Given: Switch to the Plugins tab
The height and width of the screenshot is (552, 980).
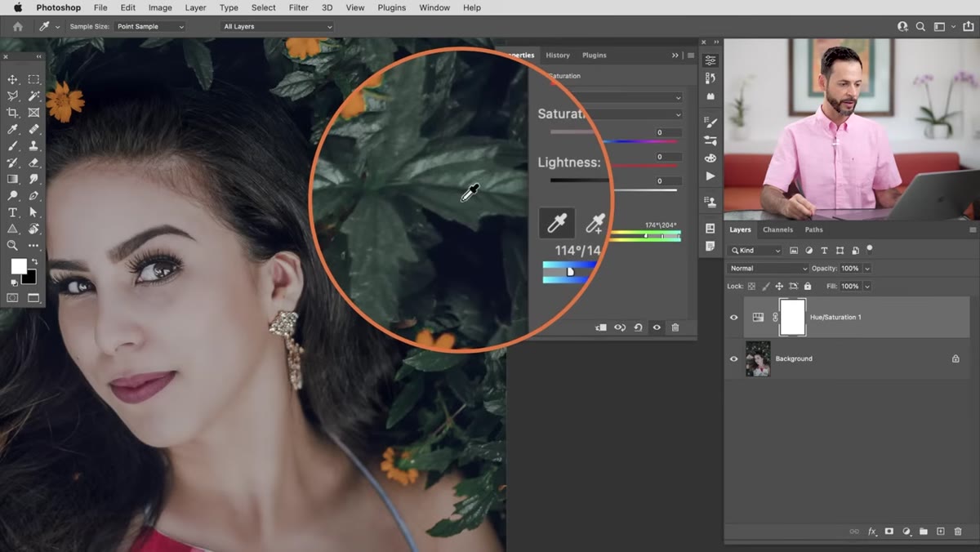Looking at the screenshot, I should pos(595,56).
